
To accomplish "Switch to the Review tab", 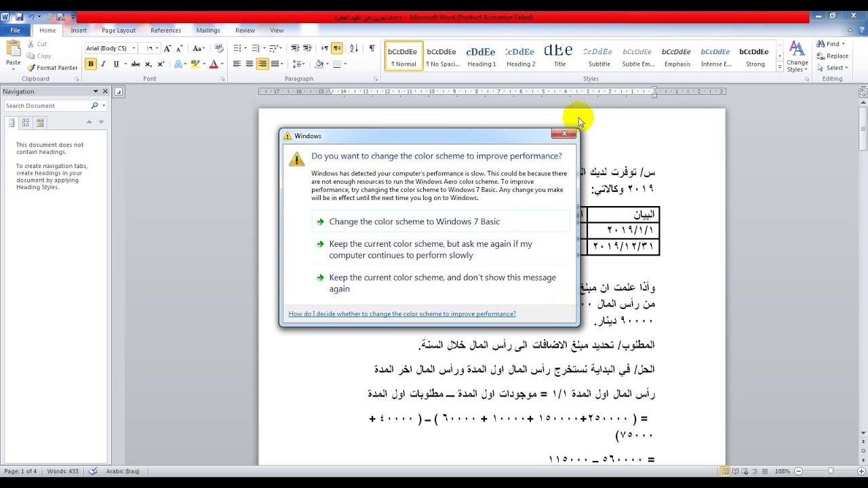I will tap(245, 30).
